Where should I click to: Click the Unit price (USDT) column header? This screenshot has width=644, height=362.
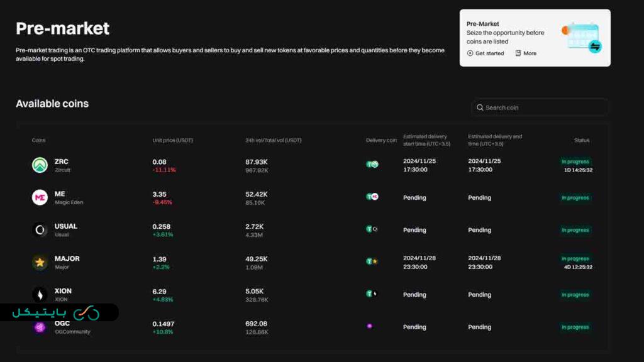coord(172,140)
